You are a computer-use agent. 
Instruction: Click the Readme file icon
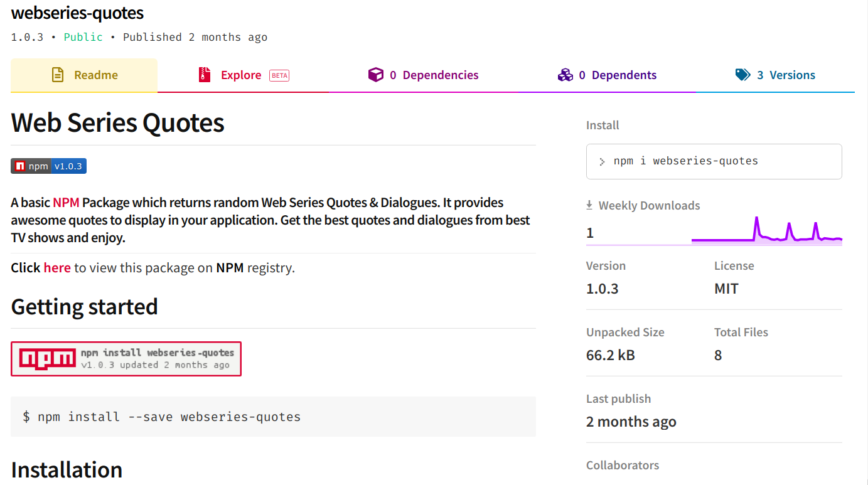click(58, 75)
